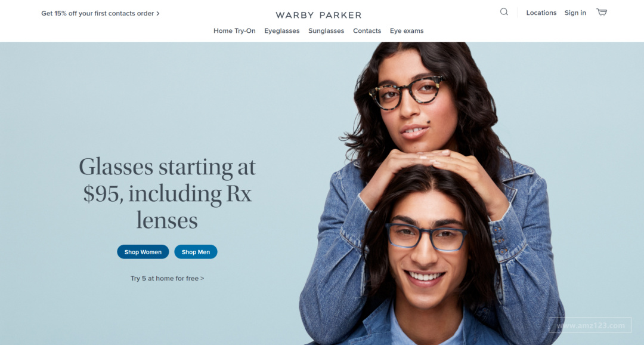Open the shopping cart icon

[602, 13]
